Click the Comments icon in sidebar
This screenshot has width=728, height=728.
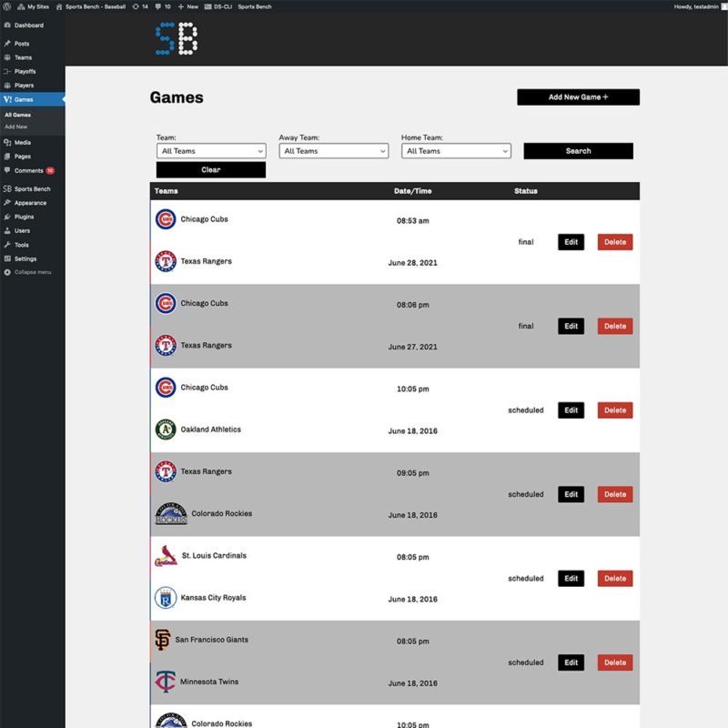coord(7,170)
